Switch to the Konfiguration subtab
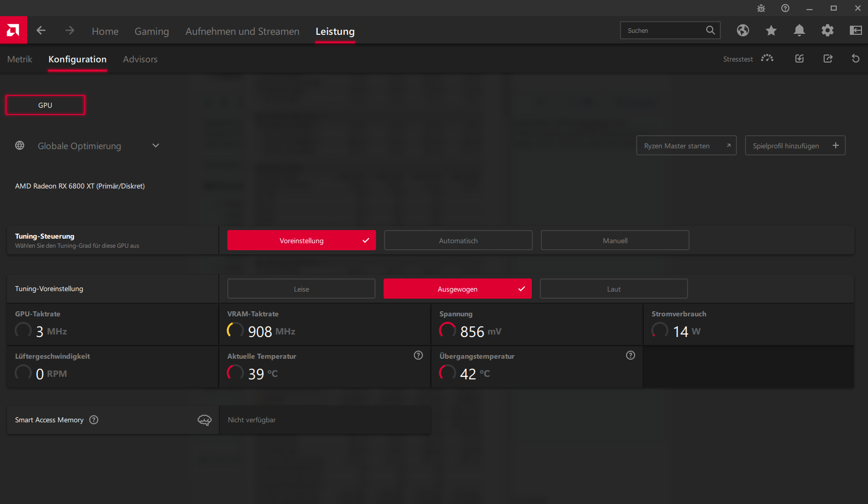 click(x=78, y=59)
